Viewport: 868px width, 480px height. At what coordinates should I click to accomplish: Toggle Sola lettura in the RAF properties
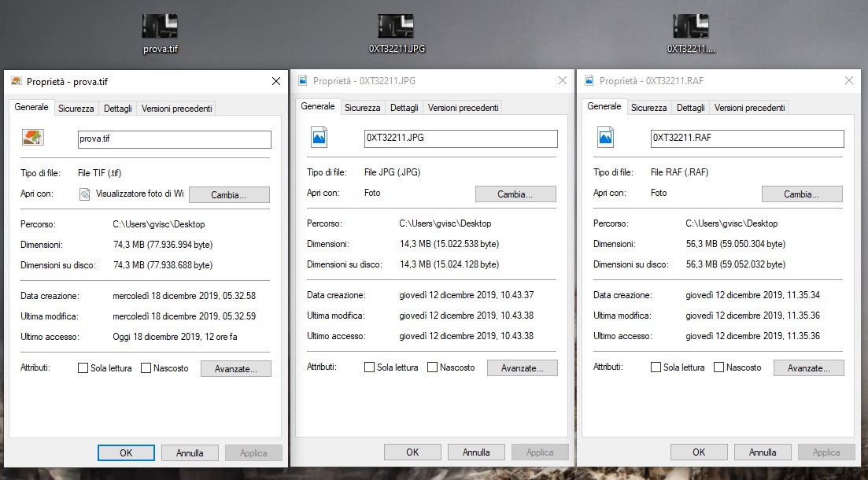point(656,367)
